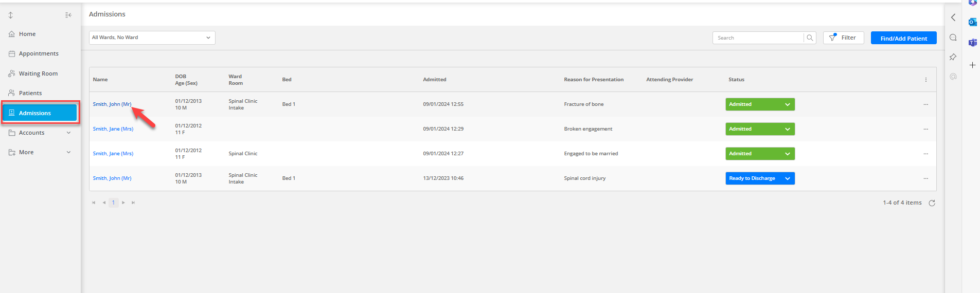The image size is (980, 293).
Task: Open the All Wards, No Ward dropdown
Action: click(x=152, y=38)
